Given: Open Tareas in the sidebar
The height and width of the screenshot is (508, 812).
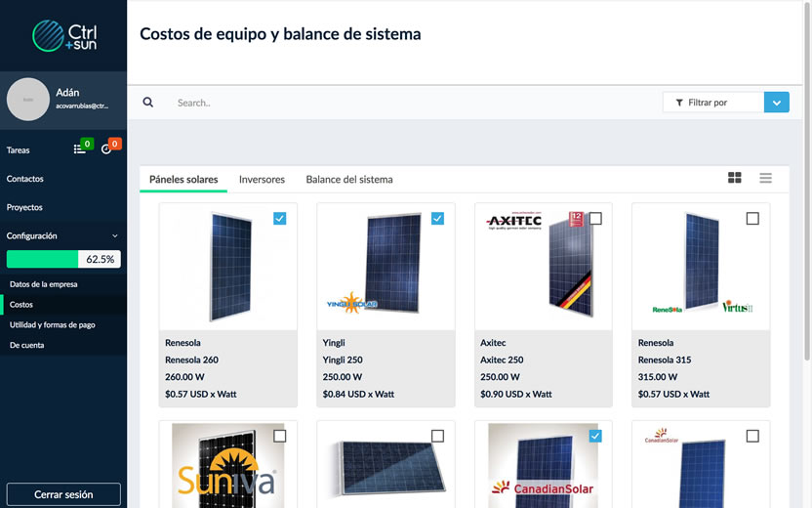Looking at the screenshot, I should tap(19, 149).
